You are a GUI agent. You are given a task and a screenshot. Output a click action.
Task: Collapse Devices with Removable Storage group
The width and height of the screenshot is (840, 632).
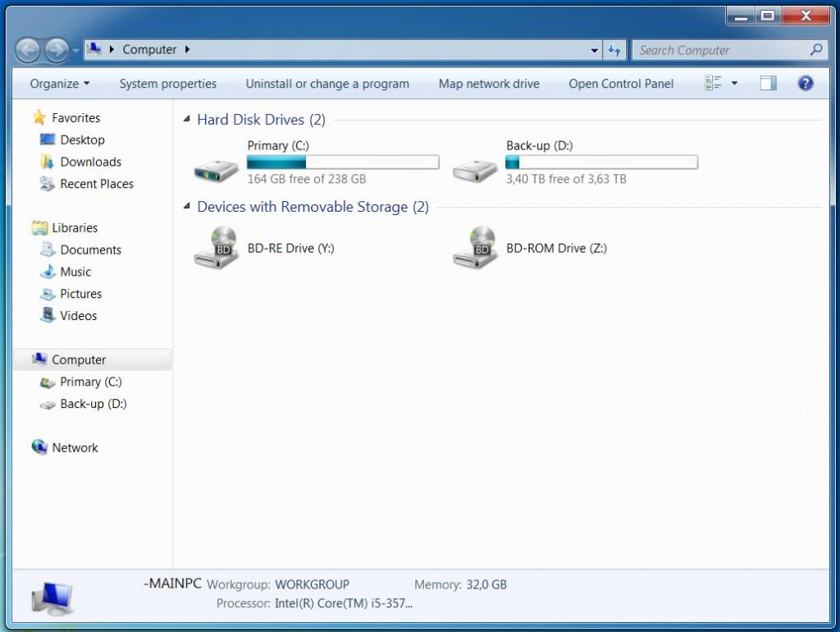click(187, 207)
